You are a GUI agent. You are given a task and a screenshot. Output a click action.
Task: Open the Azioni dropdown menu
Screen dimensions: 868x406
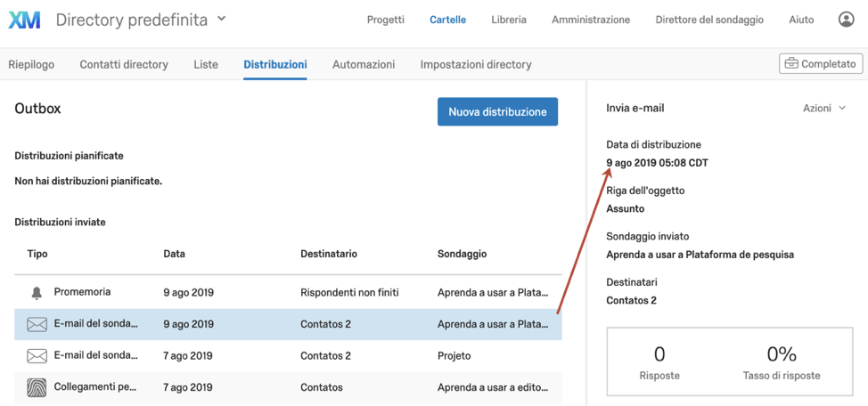[x=824, y=108]
